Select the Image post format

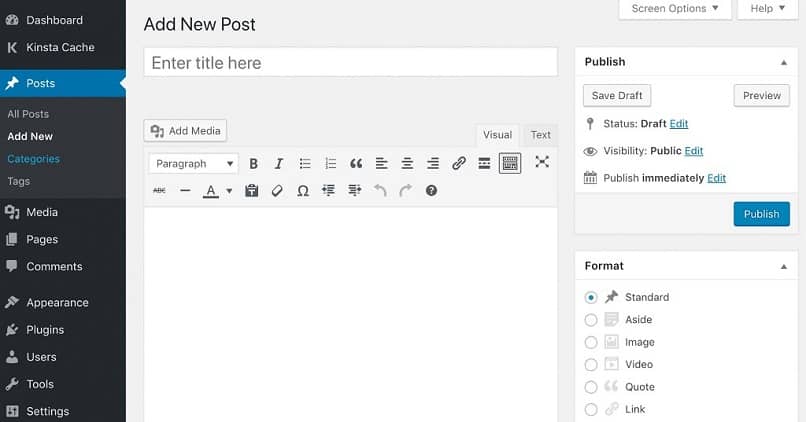pyautogui.click(x=591, y=342)
